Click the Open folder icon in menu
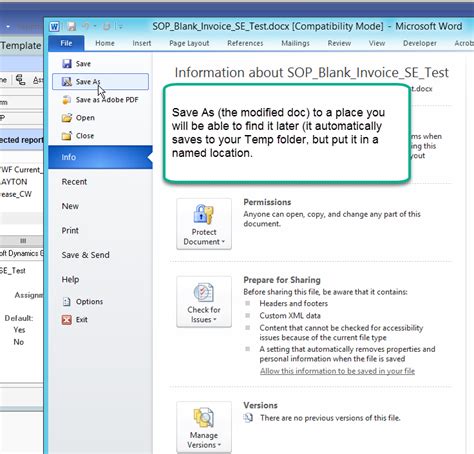474x454 pixels. [x=67, y=118]
